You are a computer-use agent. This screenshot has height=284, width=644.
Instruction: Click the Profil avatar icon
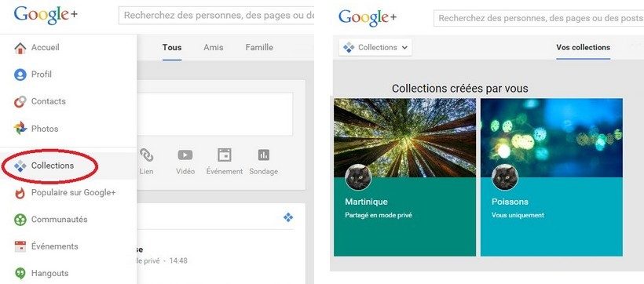[x=20, y=75]
